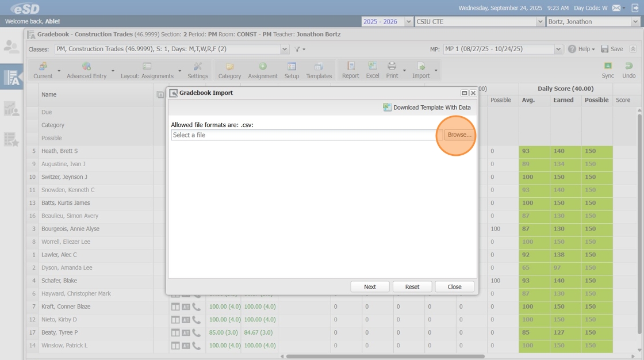Click the Report toolbar icon
Viewport: 644px width, 360px height.
(350, 70)
